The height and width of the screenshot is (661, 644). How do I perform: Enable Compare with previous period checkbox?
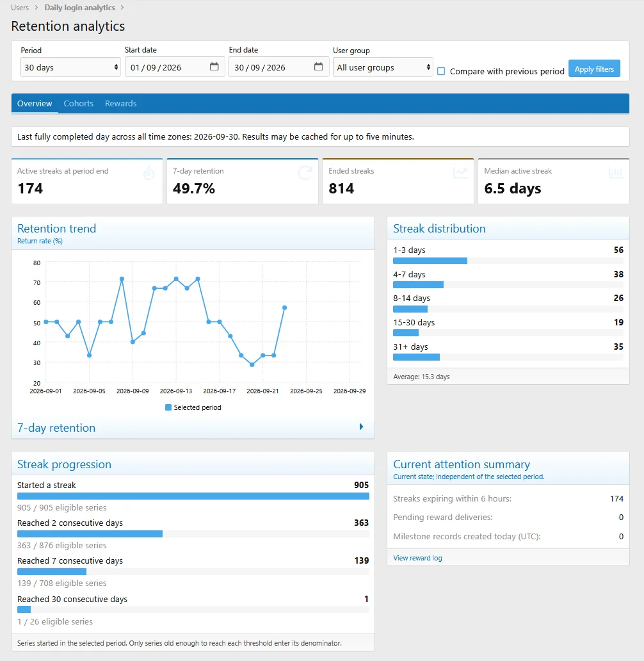point(441,71)
